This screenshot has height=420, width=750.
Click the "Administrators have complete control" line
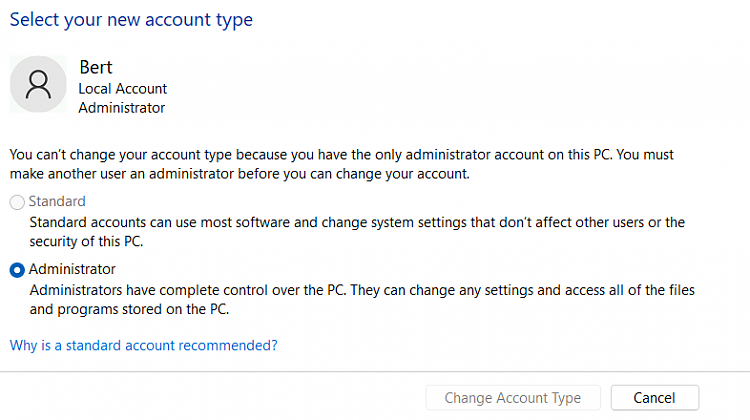362,290
